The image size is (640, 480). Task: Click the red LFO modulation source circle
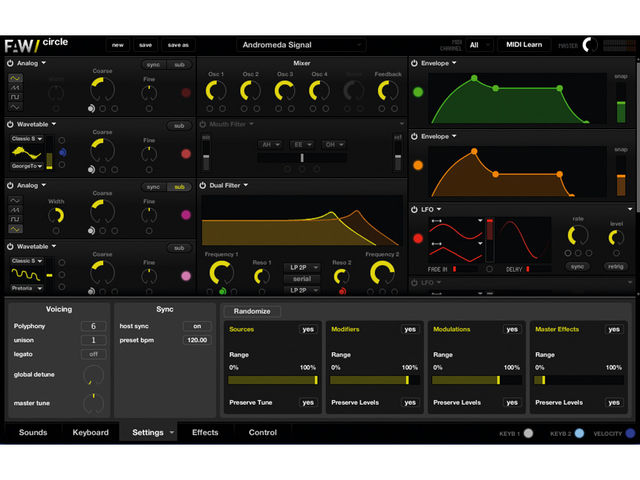click(x=418, y=238)
